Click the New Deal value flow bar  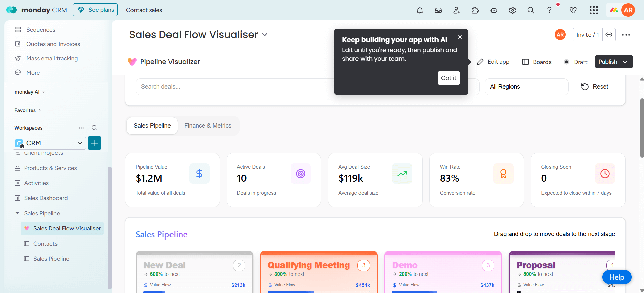pos(194,292)
